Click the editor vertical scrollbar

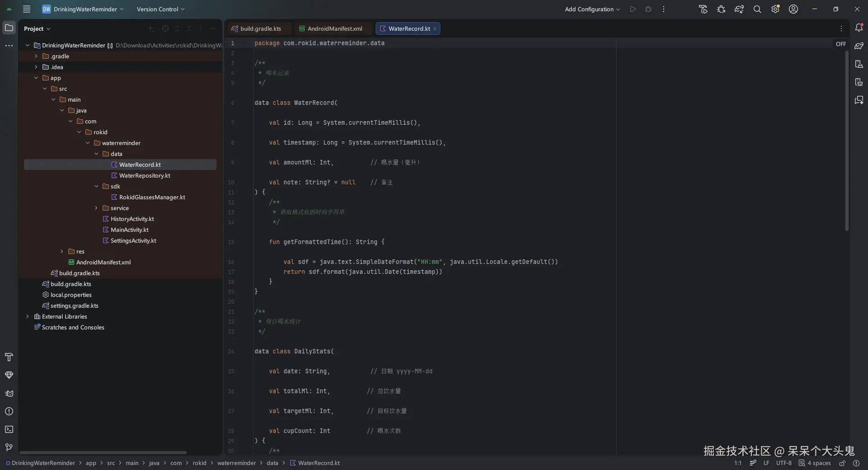click(x=847, y=140)
